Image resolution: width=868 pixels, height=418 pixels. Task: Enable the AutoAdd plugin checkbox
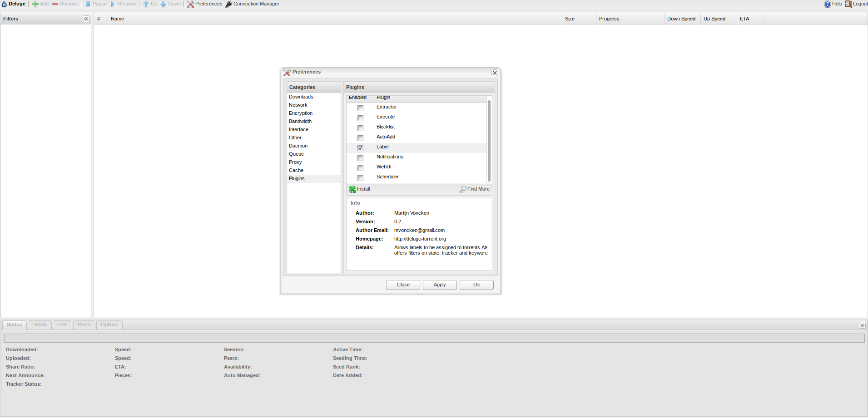point(360,138)
